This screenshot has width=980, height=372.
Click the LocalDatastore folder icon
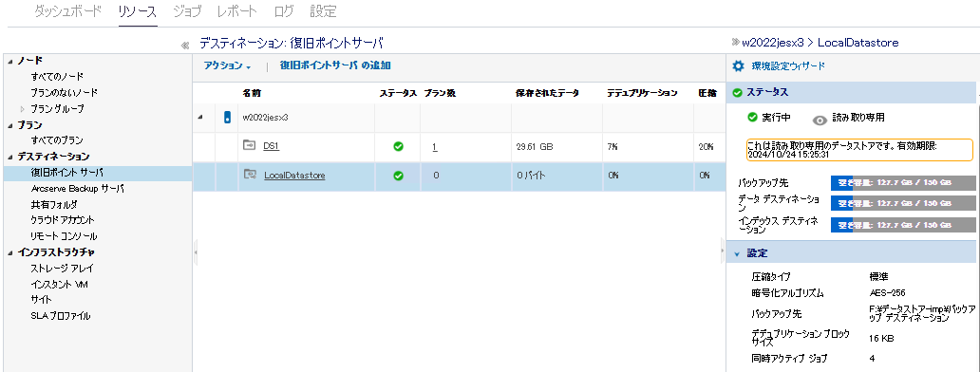point(250,176)
